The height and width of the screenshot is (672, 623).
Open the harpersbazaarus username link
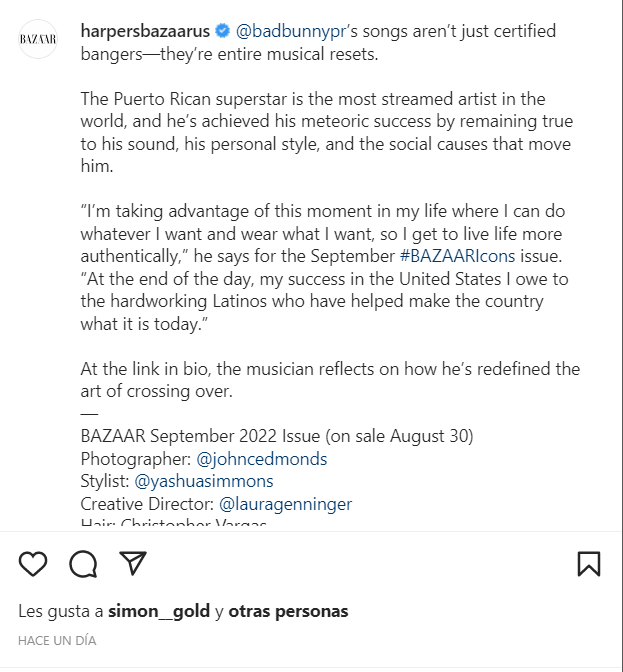(x=145, y=32)
